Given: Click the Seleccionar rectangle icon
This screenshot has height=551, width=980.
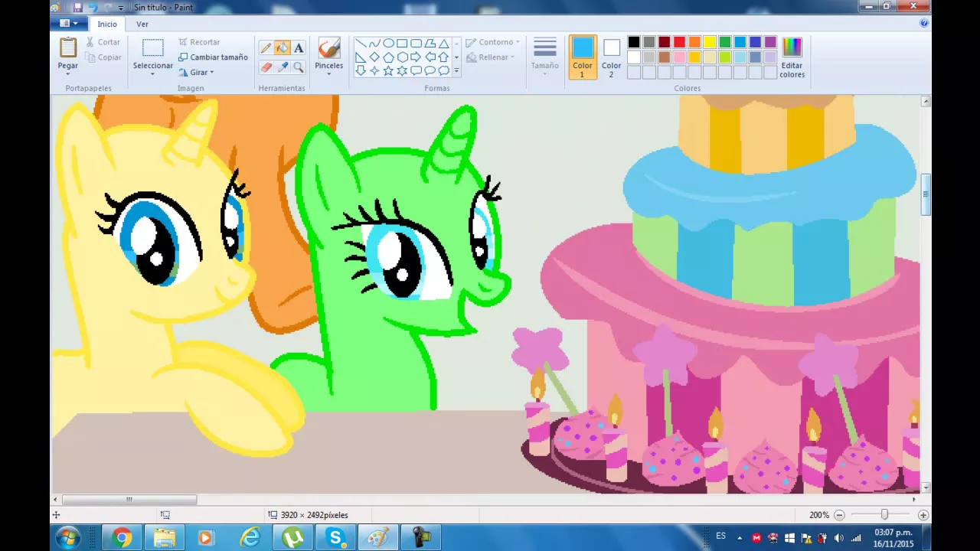Looking at the screenshot, I should pyautogui.click(x=153, y=47).
